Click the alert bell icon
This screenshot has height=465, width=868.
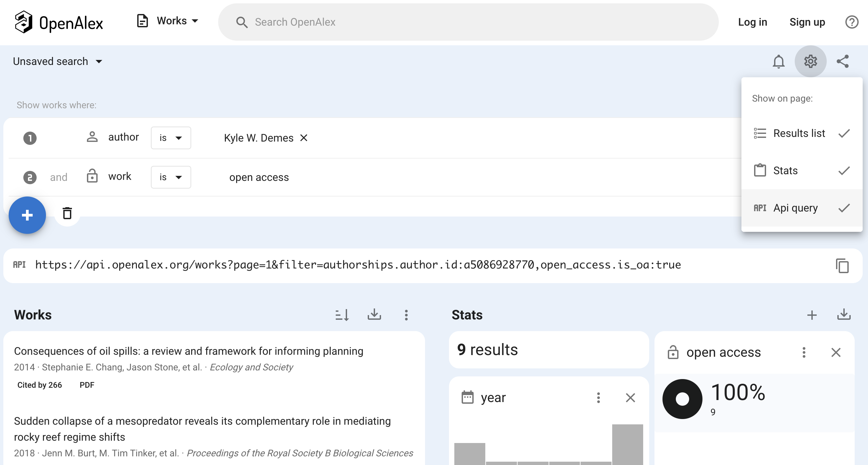click(x=778, y=61)
